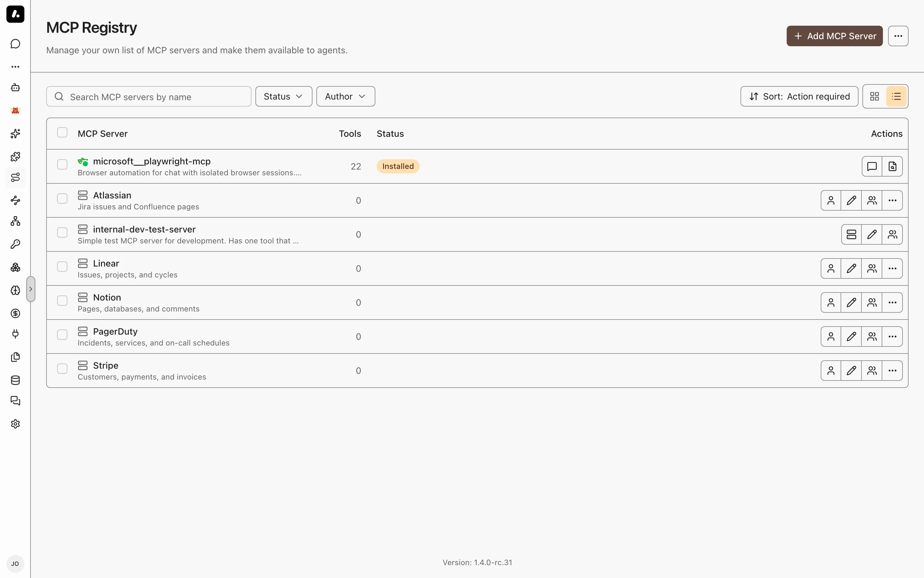Check the Linear row checkbox

[x=62, y=267]
